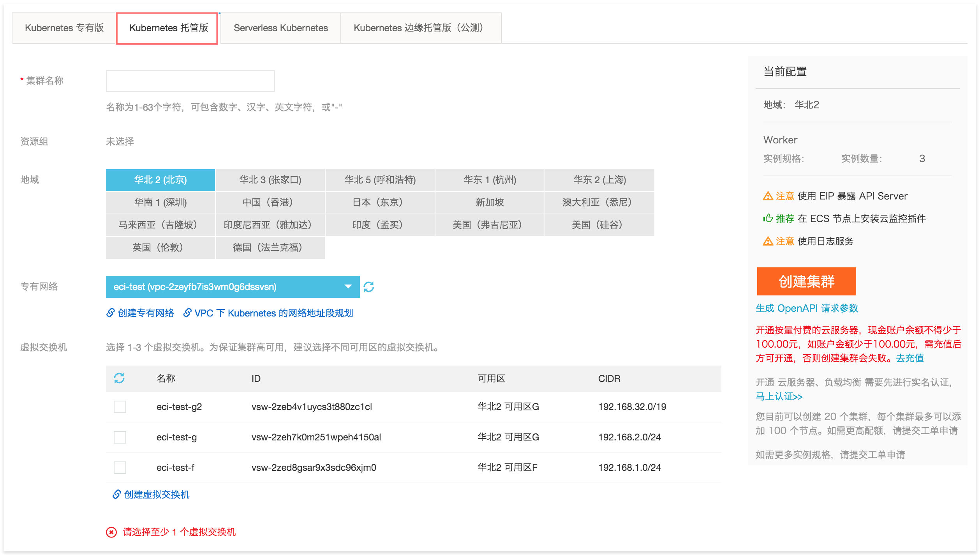Select region 华东 1 (杭州)

(x=490, y=180)
